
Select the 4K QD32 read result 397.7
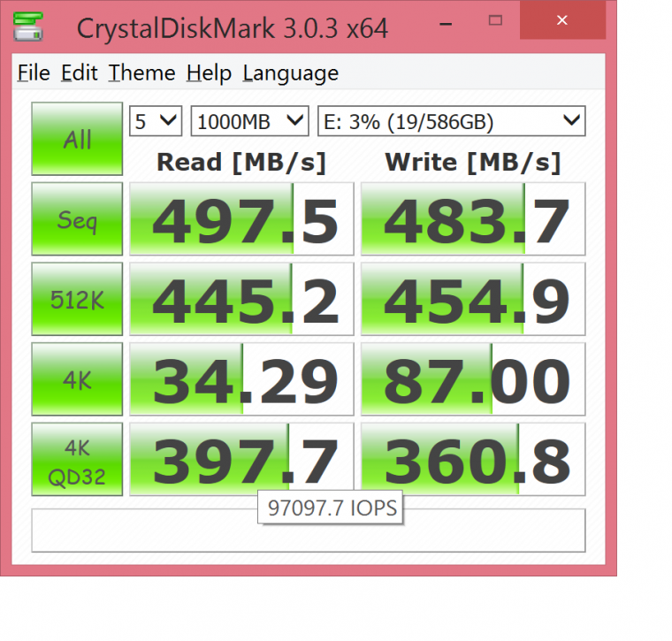pos(241,460)
